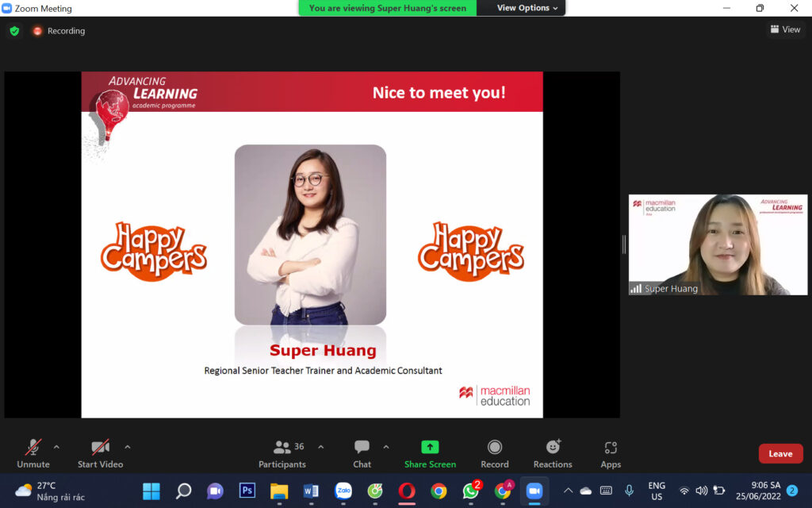Image resolution: width=812 pixels, height=508 pixels.
Task: Open Photoshop from the taskbar
Action: point(247,491)
